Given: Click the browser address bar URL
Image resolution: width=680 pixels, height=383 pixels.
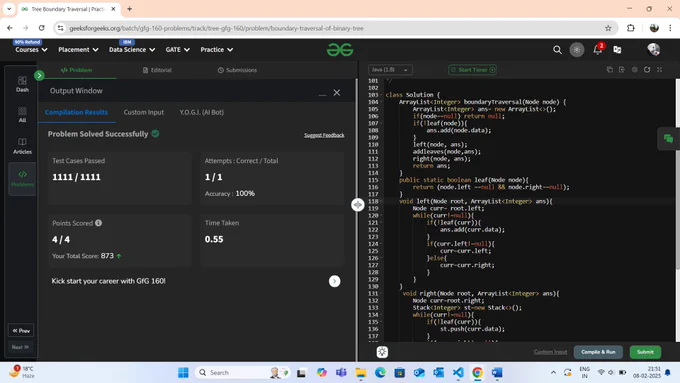Looking at the screenshot, I should tap(216, 28).
